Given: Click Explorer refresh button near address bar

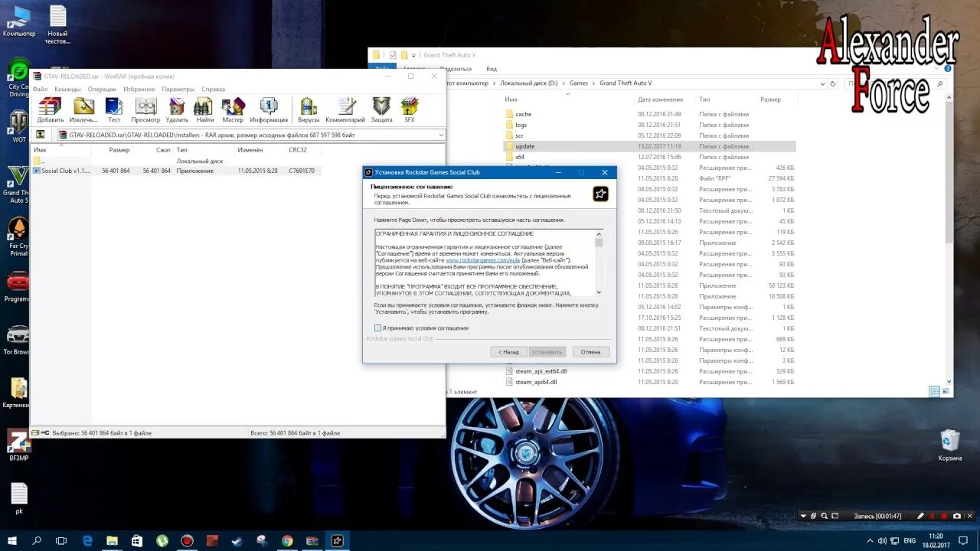Looking at the screenshot, I should pyautogui.click(x=834, y=83).
